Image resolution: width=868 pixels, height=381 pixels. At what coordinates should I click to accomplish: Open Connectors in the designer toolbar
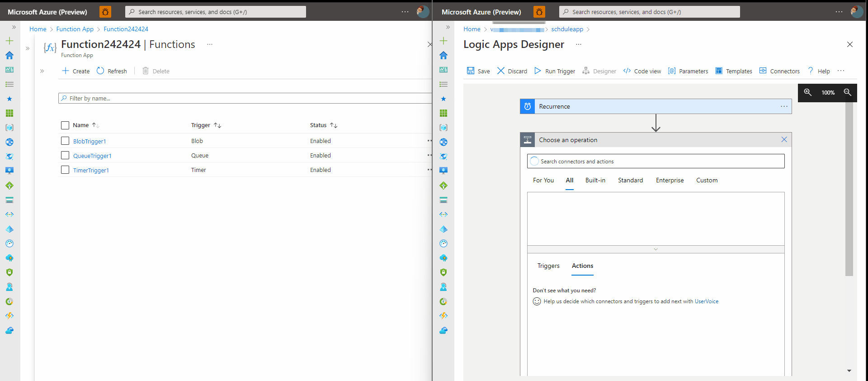coord(779,71)
